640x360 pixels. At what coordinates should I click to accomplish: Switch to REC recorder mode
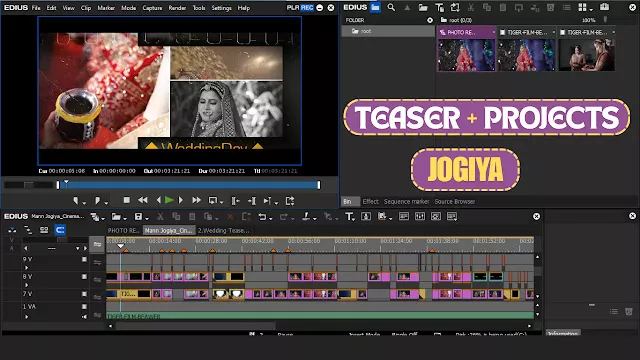(x=307, y=7)
